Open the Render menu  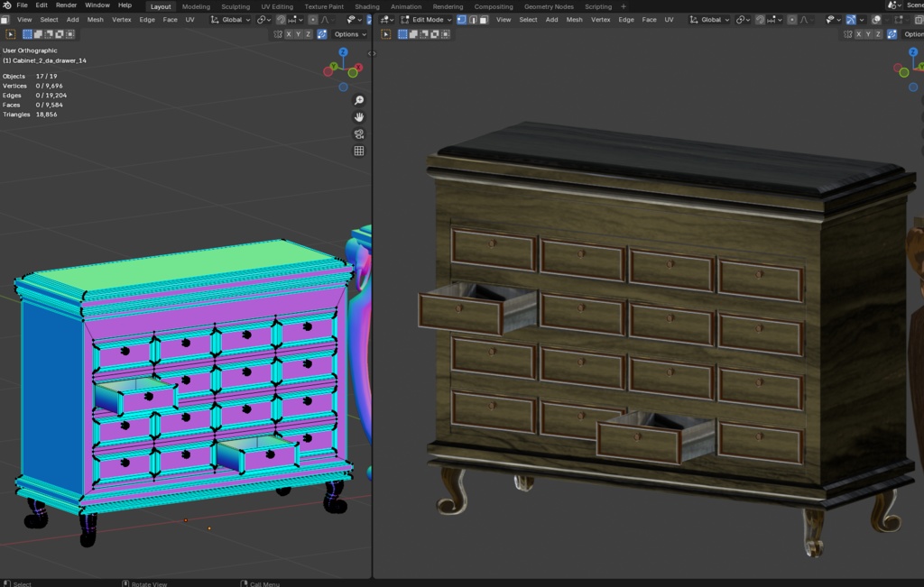[x=67, y=5]
